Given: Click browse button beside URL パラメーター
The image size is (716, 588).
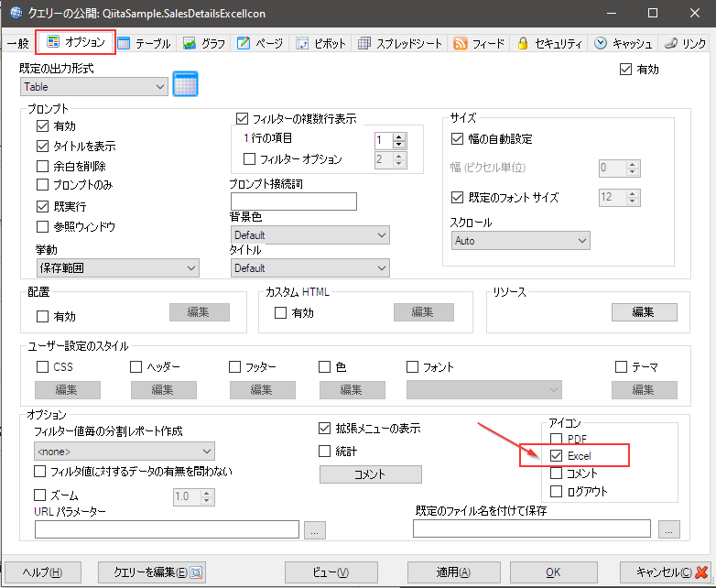Looking at the screenshot, I should [315, 530].
